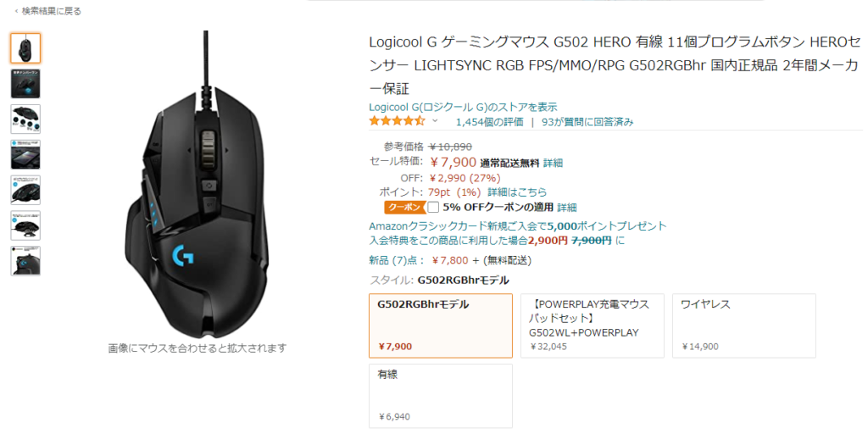Pick the ワイヤレス style option

[x=744, y=326]
